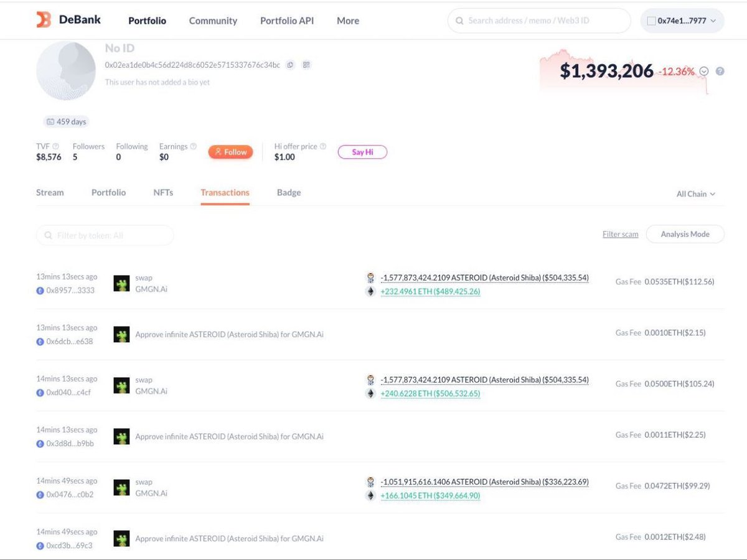Click Gas Fee 0.0472ETH($99.29)
The image size is (747, 560).
click(662, 486)
